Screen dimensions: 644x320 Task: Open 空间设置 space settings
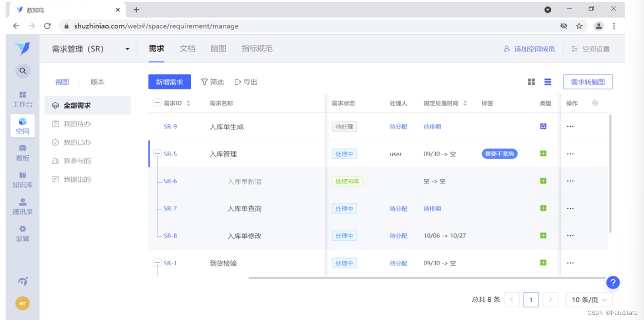click(x=590, y=49)
